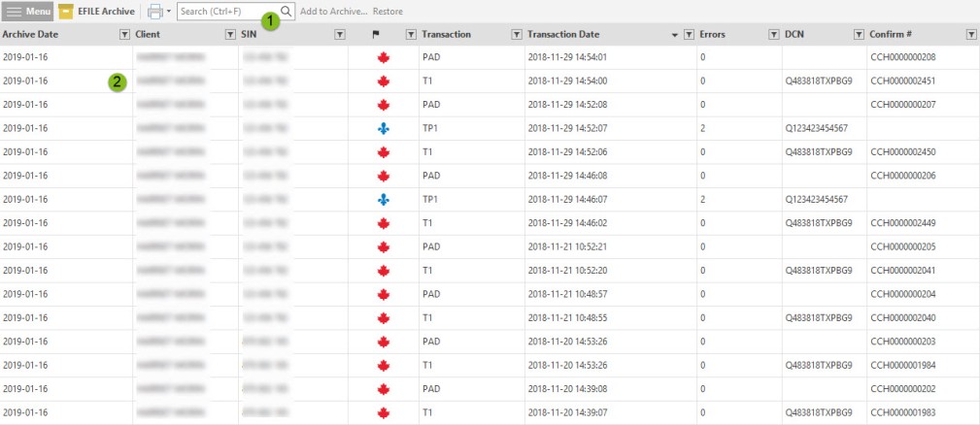
Task: Open the Transaction column filter
Action: pos(516,34)
